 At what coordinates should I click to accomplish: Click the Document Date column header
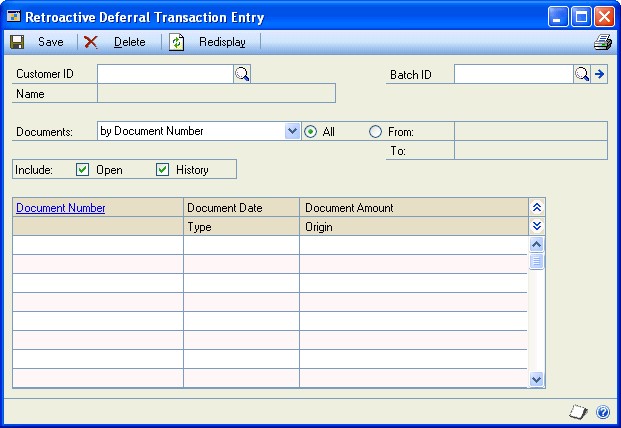(x=241, y=208)
